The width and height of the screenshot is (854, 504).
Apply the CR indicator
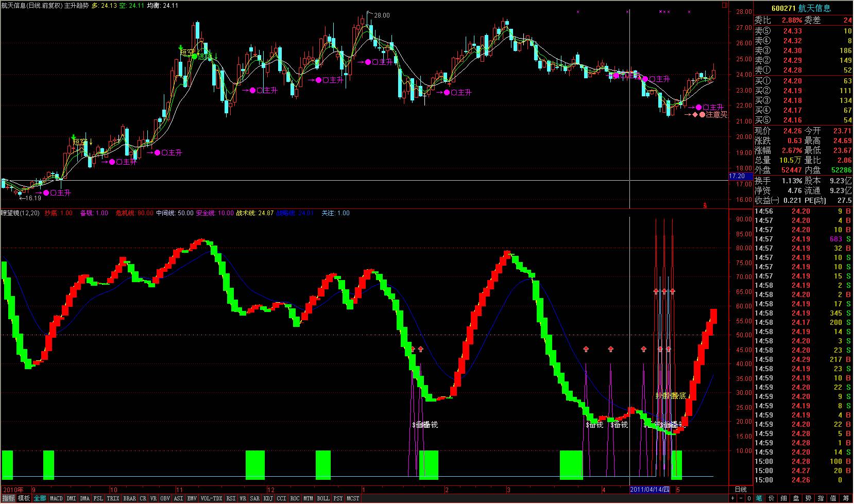pos(143,498)
